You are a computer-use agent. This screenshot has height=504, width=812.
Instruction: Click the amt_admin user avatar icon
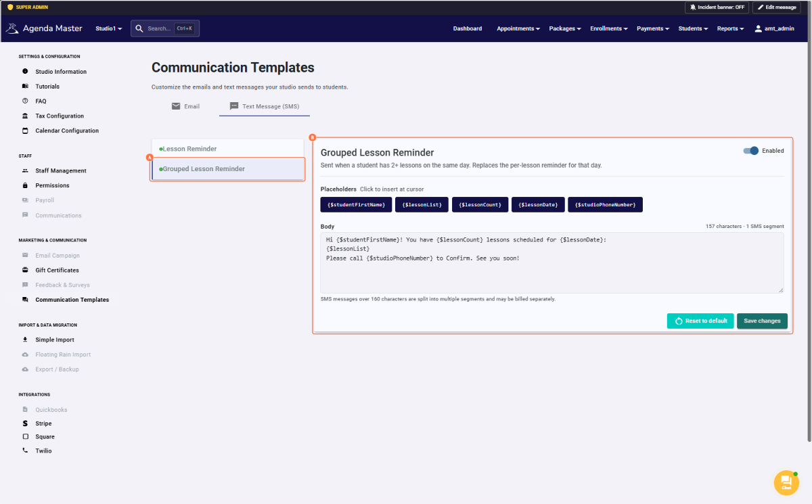[759, 28]
